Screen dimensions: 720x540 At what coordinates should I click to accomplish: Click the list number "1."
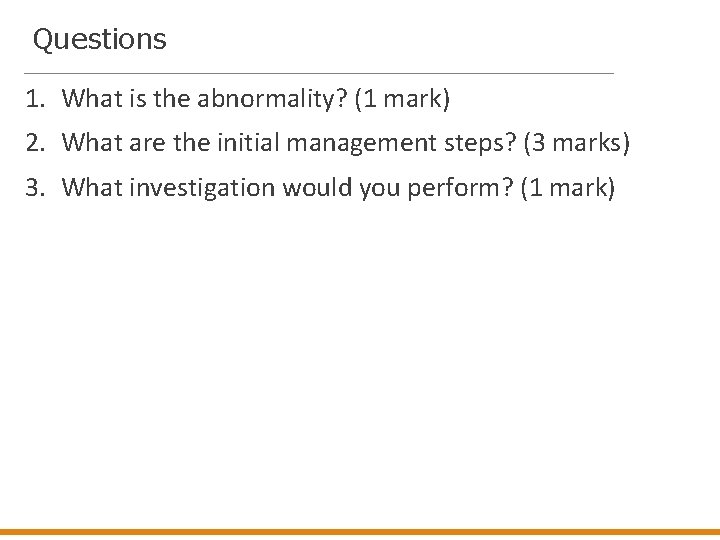[36, 99]
